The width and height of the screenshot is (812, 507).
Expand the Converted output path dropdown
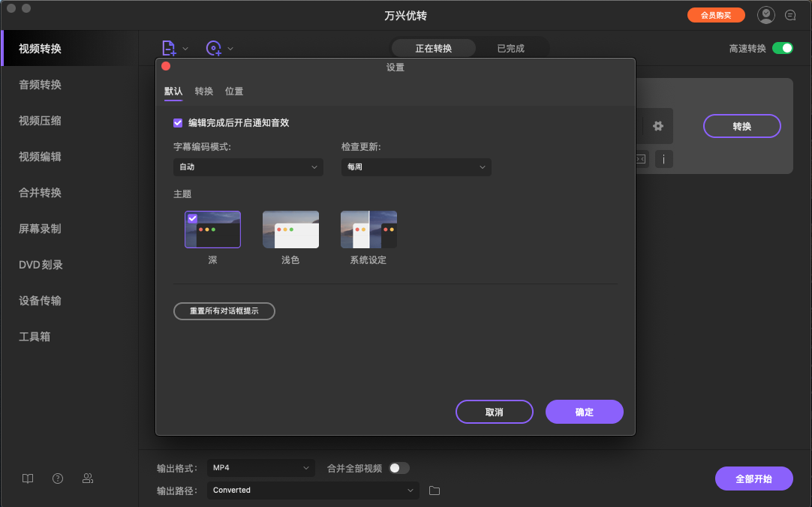(313, 490)
